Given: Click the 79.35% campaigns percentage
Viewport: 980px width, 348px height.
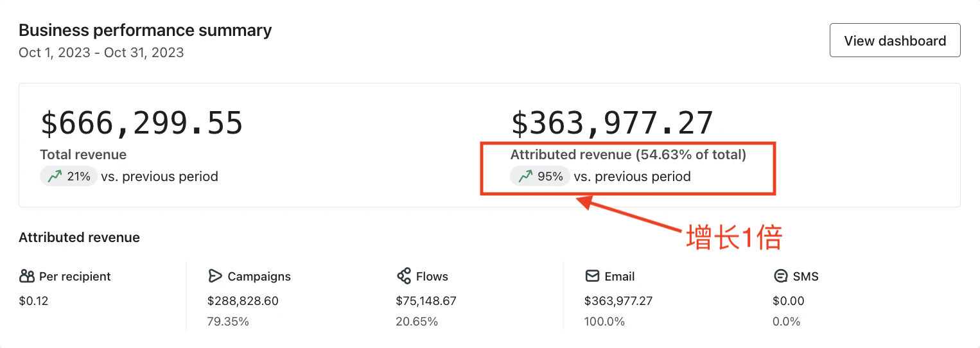Looking at the screenshot, I should click(x=228, y=321).
